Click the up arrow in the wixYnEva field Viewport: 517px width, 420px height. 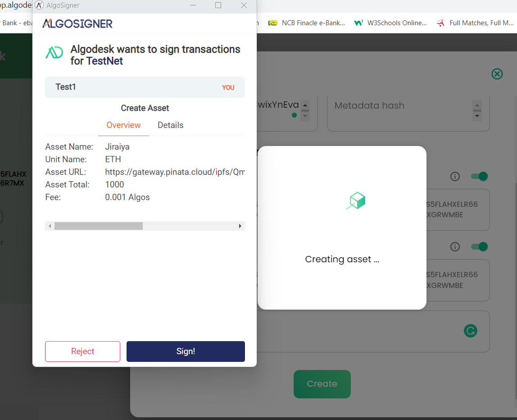pos(305,105)
